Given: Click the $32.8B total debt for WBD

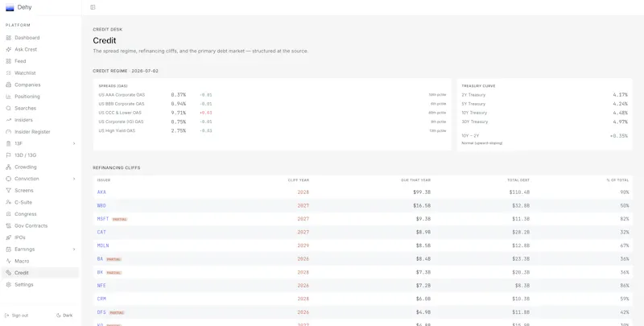Looking at the screenshot, I should tap(521, 205).
